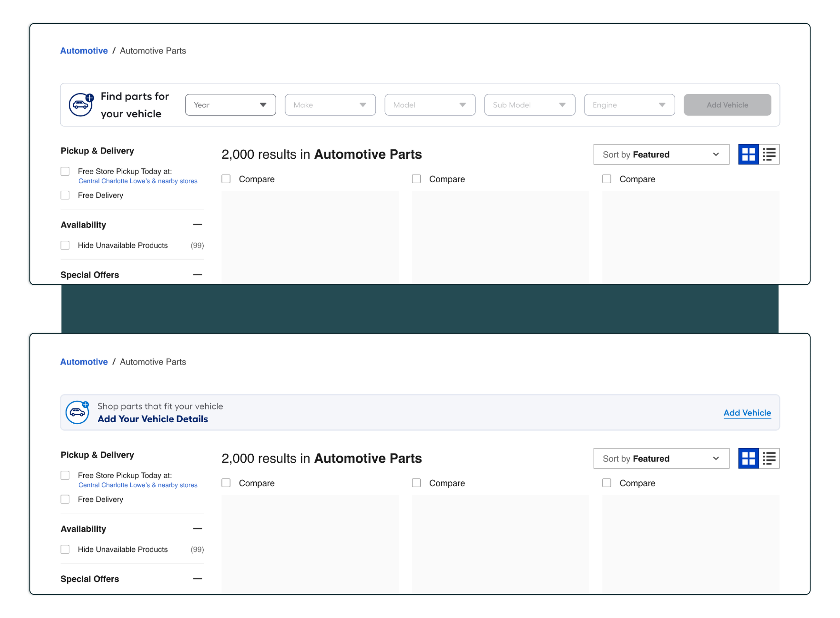Tick first Compare checkbox in top panel
Screen dimensions: 840x618
[x=226, y=179]
